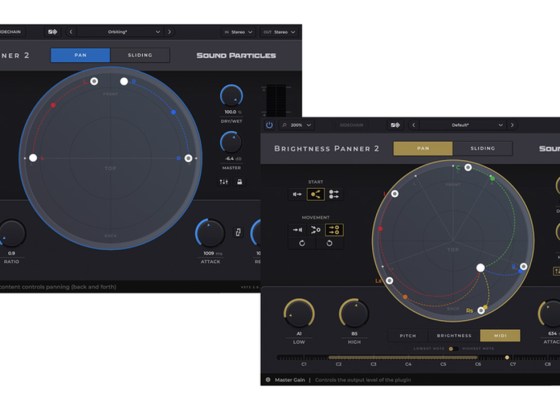Click the A1 low note value
Screen dimensions: 560x410
tap(299, 334)
